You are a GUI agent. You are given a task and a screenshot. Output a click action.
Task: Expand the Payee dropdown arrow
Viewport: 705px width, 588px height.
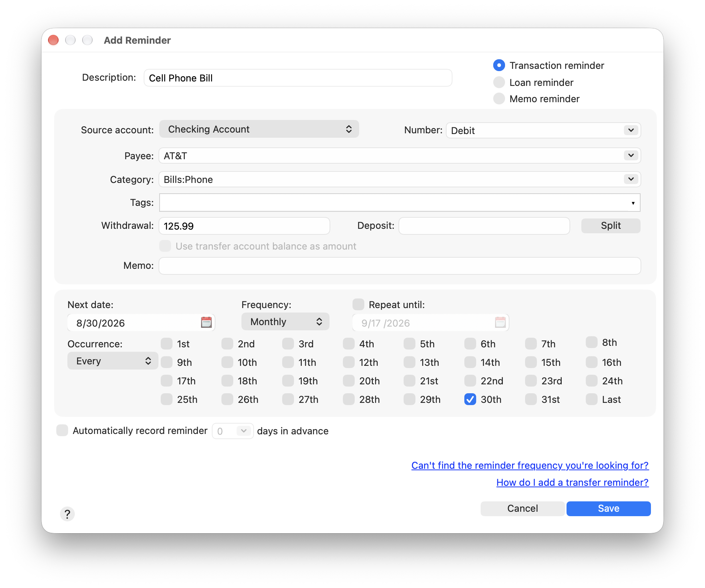point(631,155)
